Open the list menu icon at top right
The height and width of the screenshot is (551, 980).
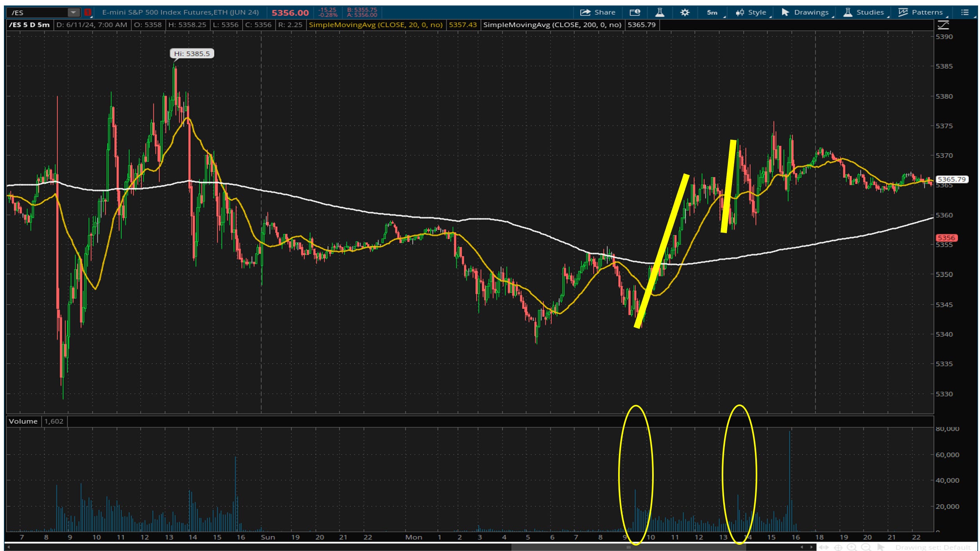click(965, 13)
